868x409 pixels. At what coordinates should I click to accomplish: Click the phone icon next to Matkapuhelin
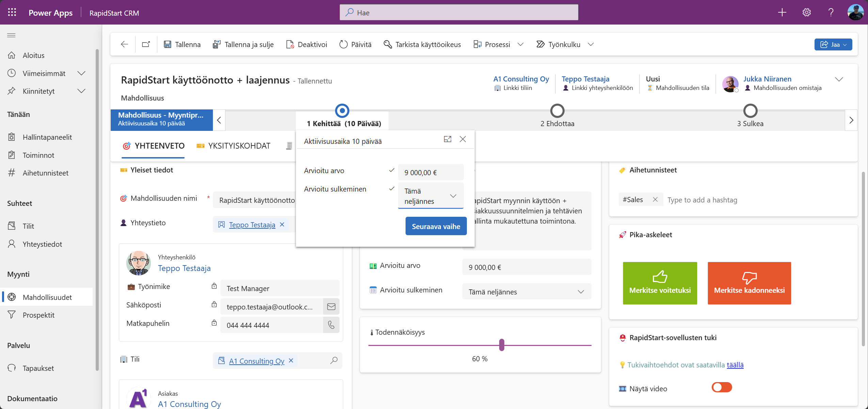coord(331,325)
